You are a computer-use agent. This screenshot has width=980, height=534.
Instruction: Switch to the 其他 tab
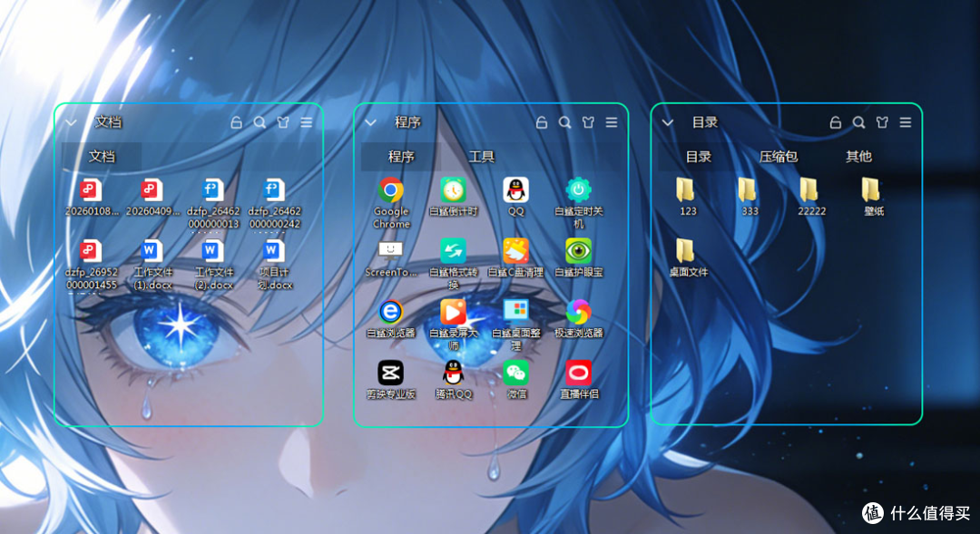coord(858,157)
